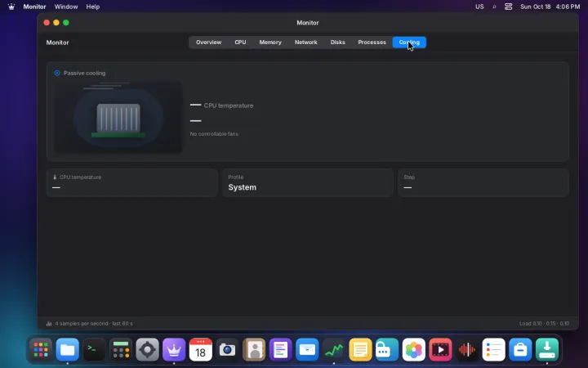Click the chart icon in status bar

click(x=49, y=323)
